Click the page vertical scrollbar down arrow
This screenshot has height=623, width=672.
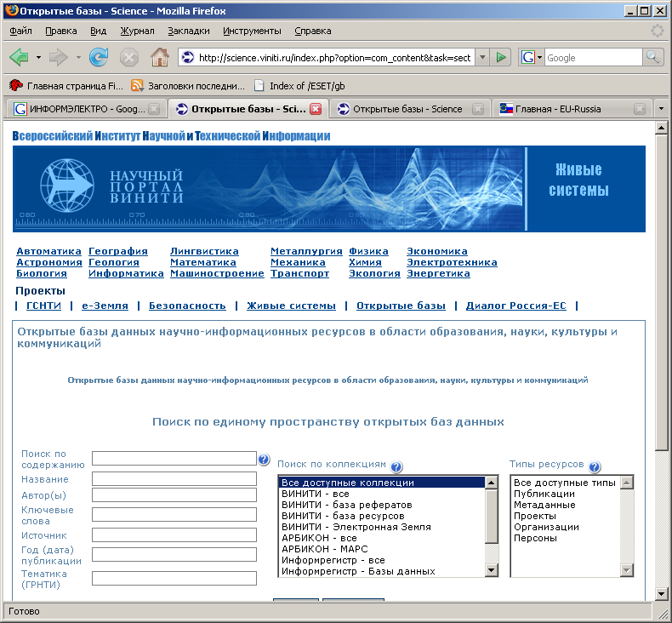tap(661, 594)
